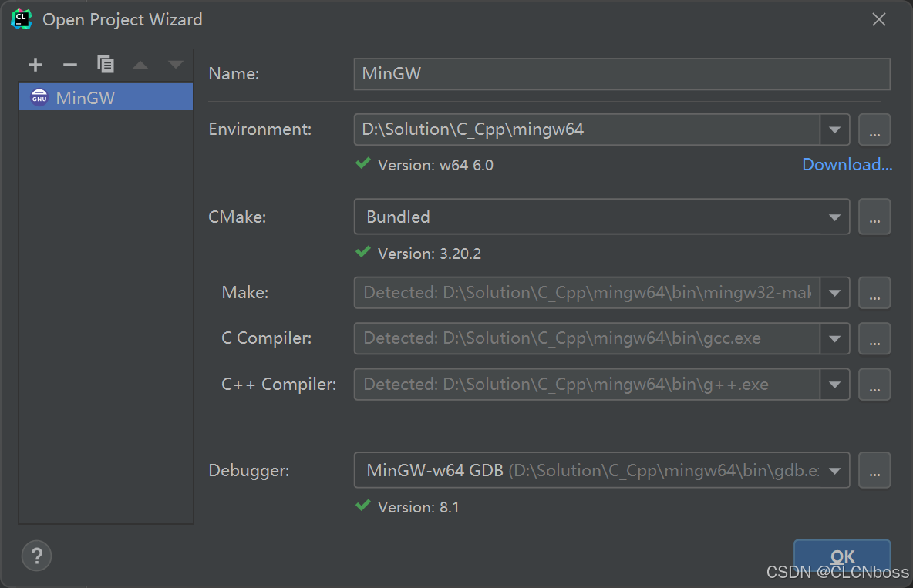Browse for the Debugger executable
Image resolution: width=913 pixels, height=588 pixels.
(874, 470)
